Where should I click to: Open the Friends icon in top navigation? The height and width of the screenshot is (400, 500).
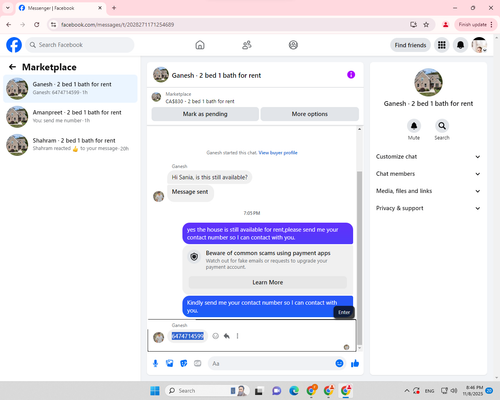point(247,45)
